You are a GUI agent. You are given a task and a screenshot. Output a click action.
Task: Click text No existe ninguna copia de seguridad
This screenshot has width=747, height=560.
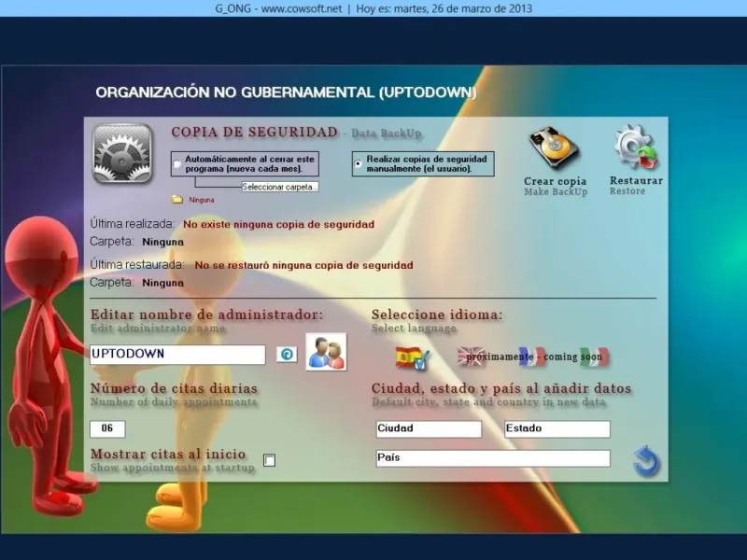278,224
